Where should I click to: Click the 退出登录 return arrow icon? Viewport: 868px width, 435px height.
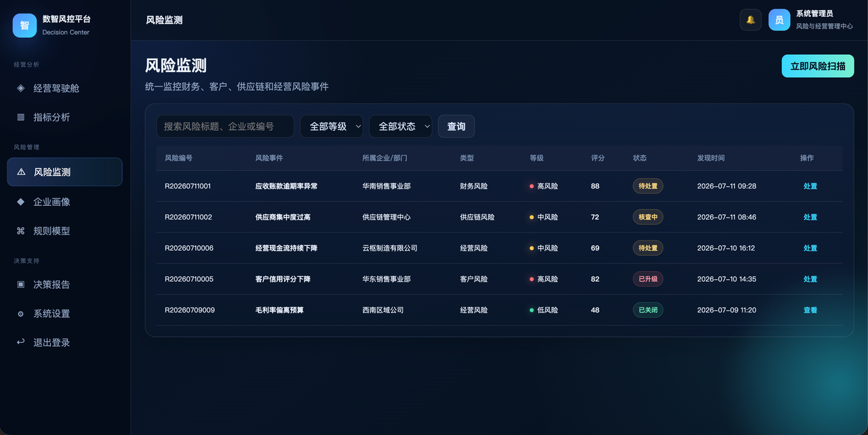[20, 342]
